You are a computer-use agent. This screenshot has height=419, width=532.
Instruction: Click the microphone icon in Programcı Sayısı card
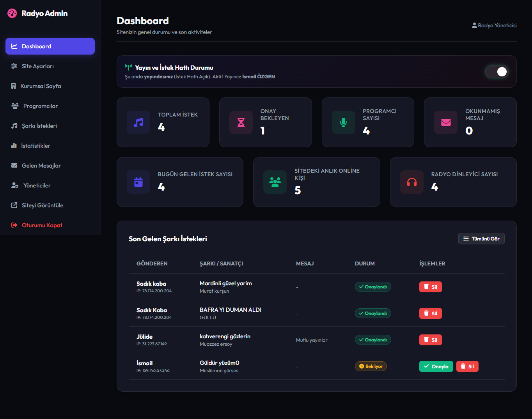coord(343,122)
